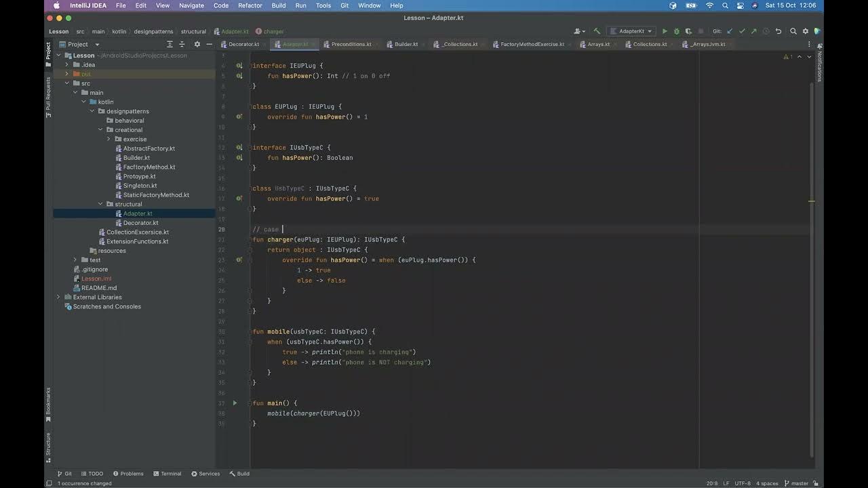Select Scratches and Consoles node
The width and height of the screenshot is (868, 488).
[x=107, y=306]
